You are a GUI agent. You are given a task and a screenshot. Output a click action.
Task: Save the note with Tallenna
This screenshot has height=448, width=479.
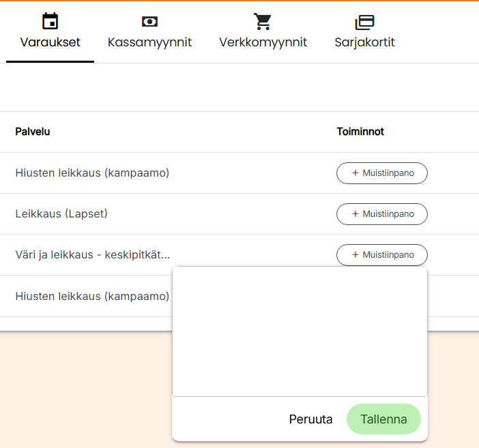click(x=383, y=419)
